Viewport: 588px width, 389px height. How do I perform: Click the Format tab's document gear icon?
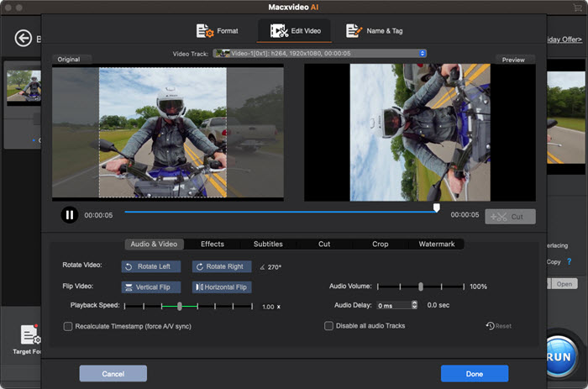(x=205, y=31)
